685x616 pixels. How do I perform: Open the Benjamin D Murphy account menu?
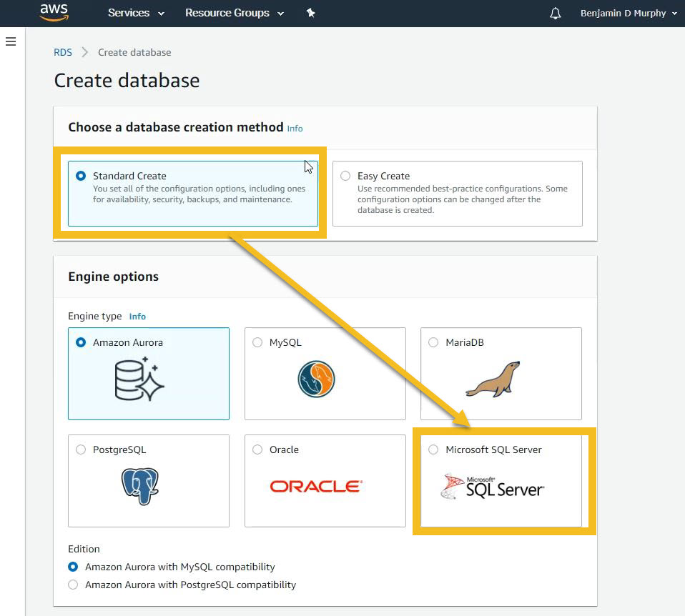pyautogui.click(x=629, y=13)
